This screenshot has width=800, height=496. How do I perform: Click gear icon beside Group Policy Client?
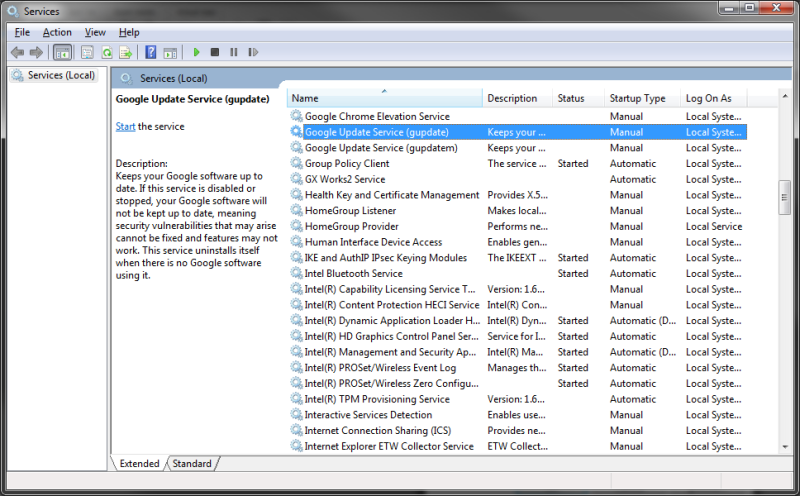(x=296, y=163)
